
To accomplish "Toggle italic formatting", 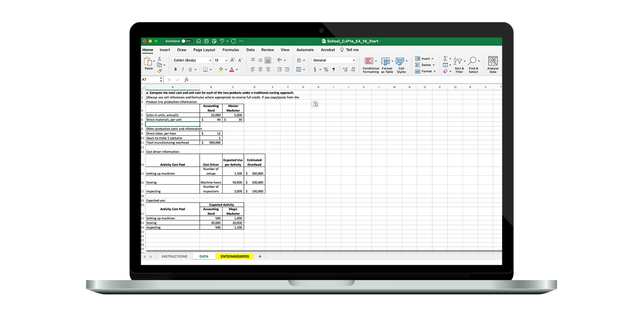I will [x=183, y=69].
